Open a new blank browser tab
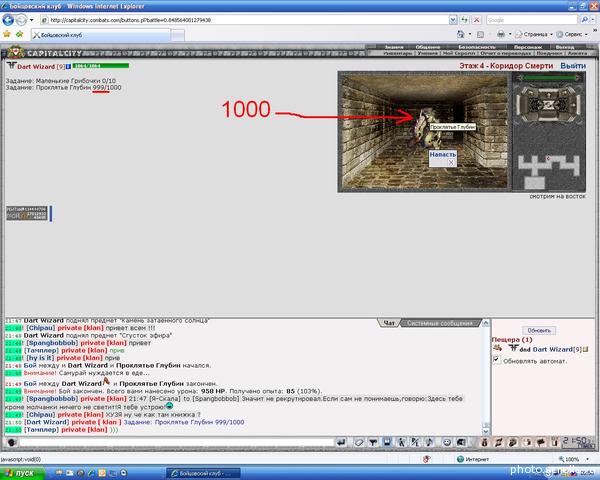This screenshot has height=480, width=600. (177, 35)
